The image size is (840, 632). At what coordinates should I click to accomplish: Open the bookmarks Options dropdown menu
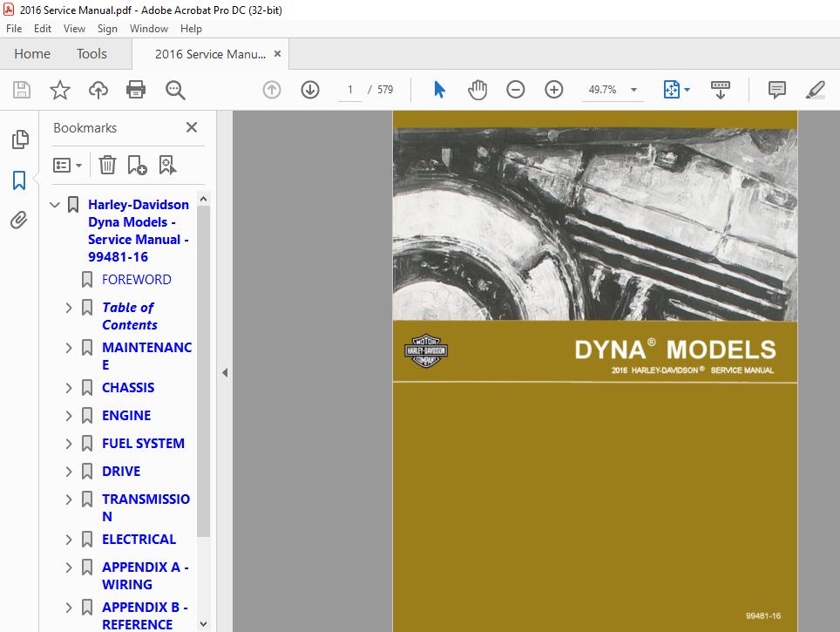click(67, 165)
